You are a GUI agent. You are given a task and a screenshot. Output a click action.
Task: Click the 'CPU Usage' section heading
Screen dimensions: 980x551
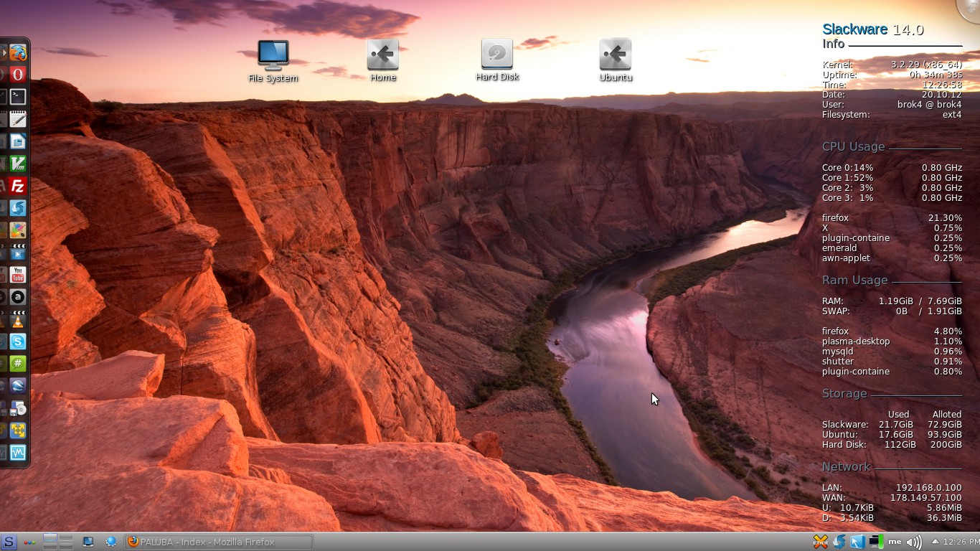pos(853,146)
